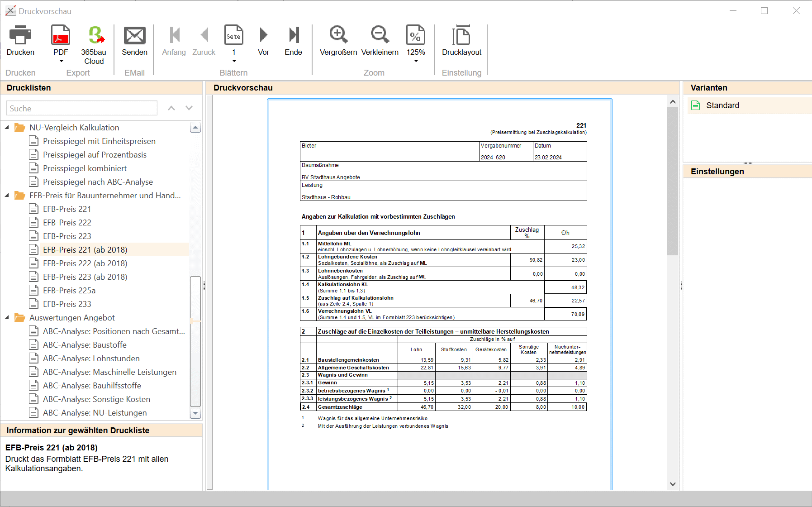Jump to last page with Ende
Screen dimensions: 812x507
(x=293, y=36)
